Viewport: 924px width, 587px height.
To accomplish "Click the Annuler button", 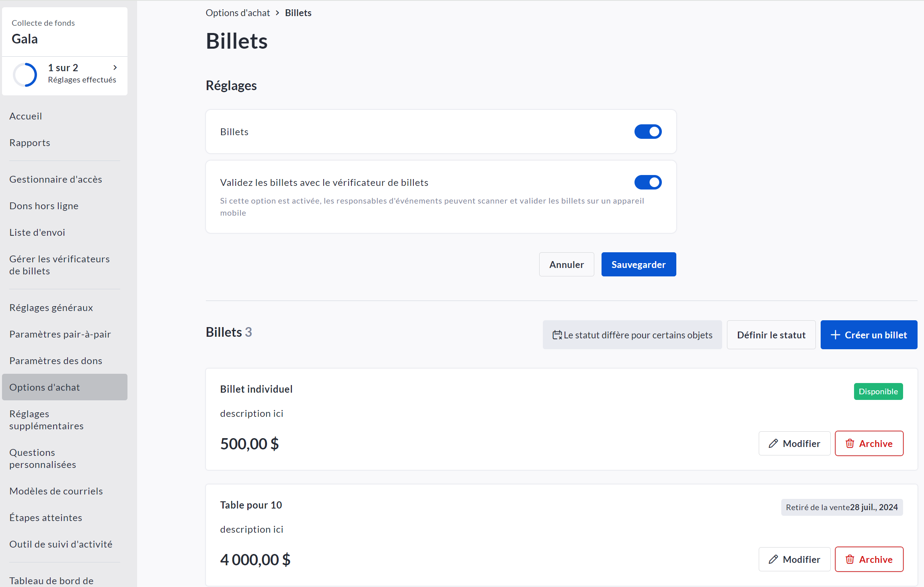I will click(x=566, y=264).
